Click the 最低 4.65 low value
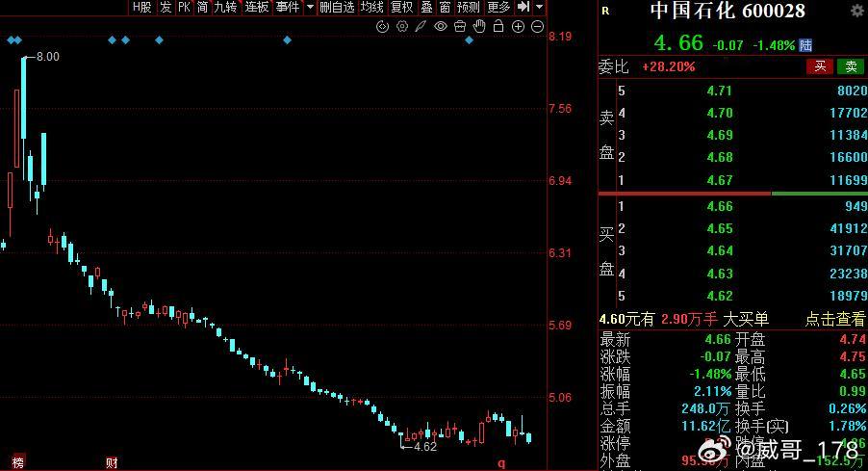Screen dimensions: 868x471 click(x=853, y=374)
